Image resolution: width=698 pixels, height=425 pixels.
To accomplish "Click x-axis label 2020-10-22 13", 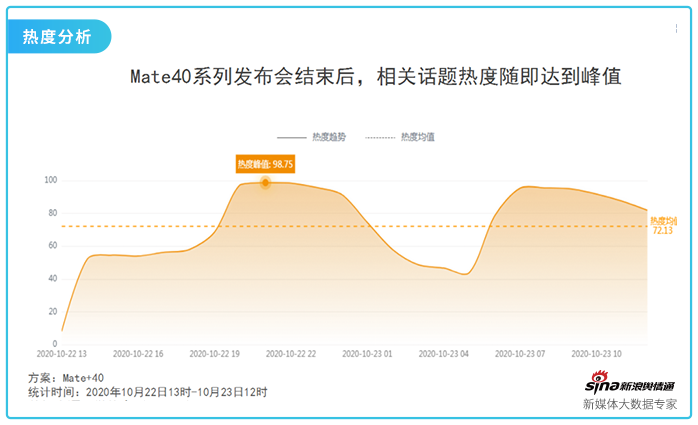I will tap(61, 354).
